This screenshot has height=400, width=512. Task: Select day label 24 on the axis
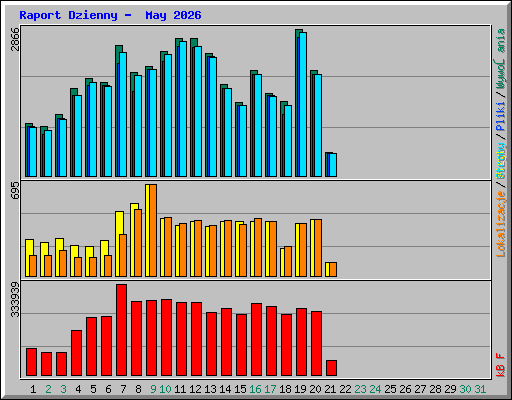375,389
